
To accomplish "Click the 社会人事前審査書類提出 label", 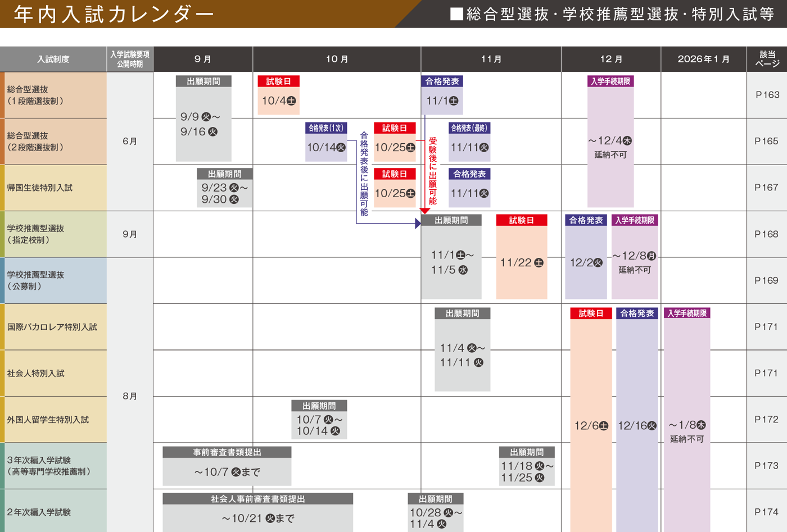I will pos(258,499).
